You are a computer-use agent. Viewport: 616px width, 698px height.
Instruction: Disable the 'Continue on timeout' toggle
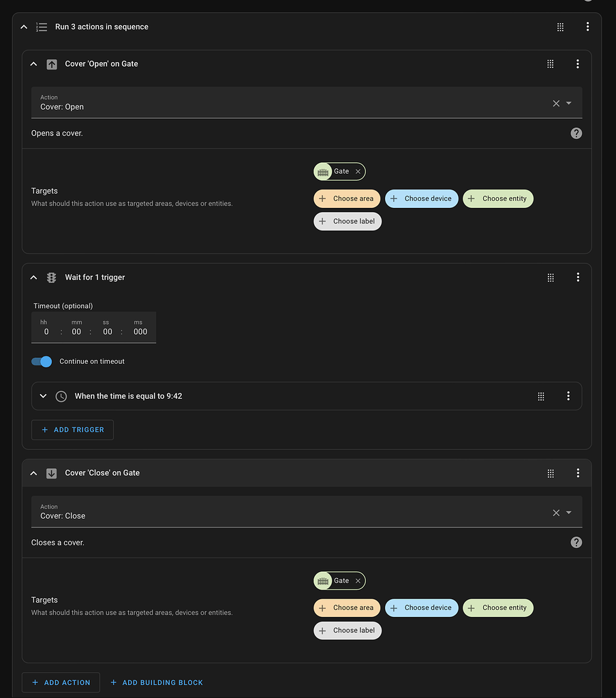[x=41, y=362]
